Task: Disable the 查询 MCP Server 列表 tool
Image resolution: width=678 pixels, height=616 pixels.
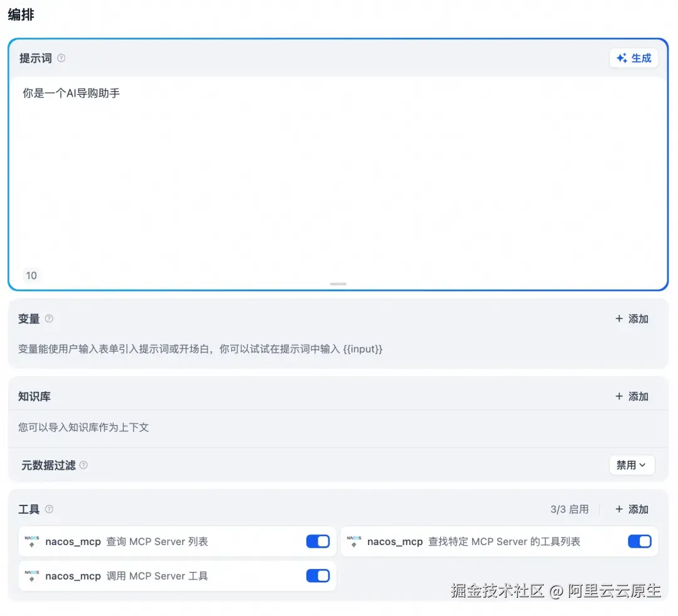Action: click(318, 541)
